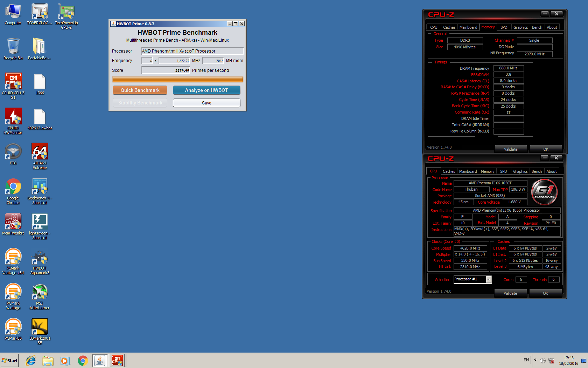The height and width of the screenshot is (368, 588).
Task: Open About tab in top CPU-Z window
Action: [x=552, y=27]
